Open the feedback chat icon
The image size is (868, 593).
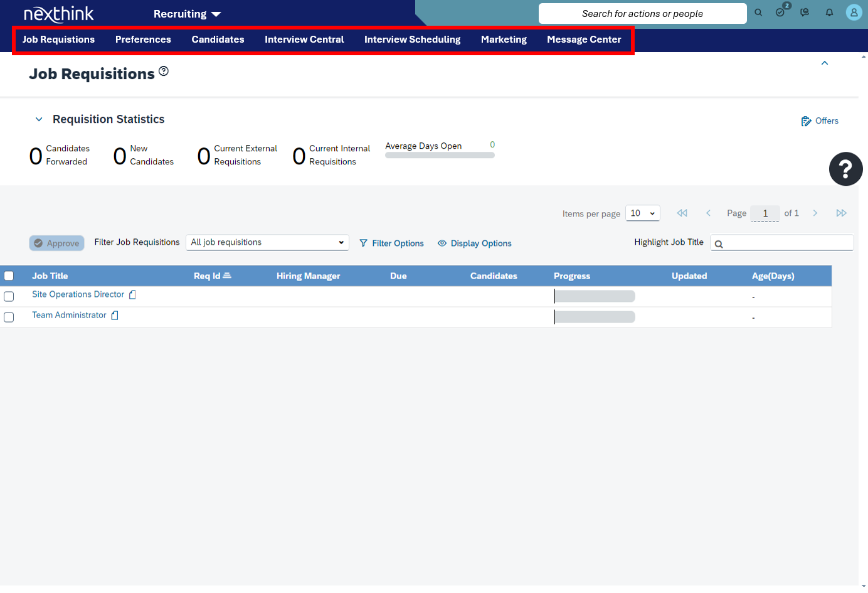805,13
